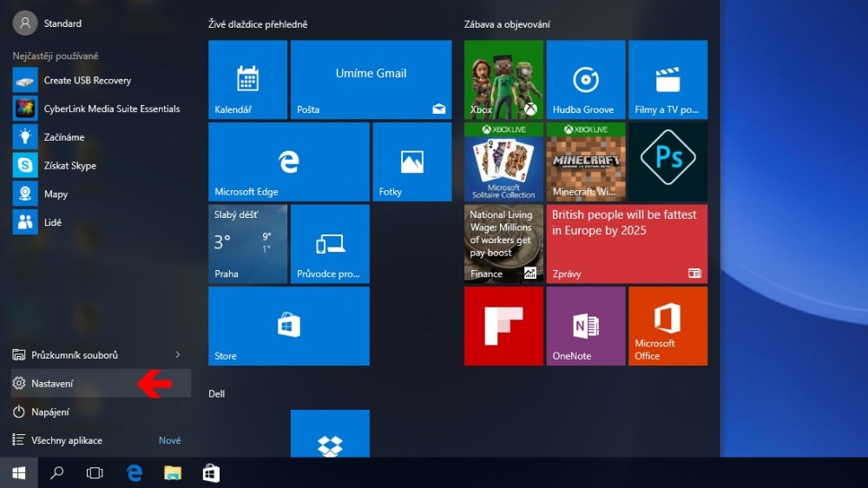Launch the OneNote tile

(x=586, y=326)
